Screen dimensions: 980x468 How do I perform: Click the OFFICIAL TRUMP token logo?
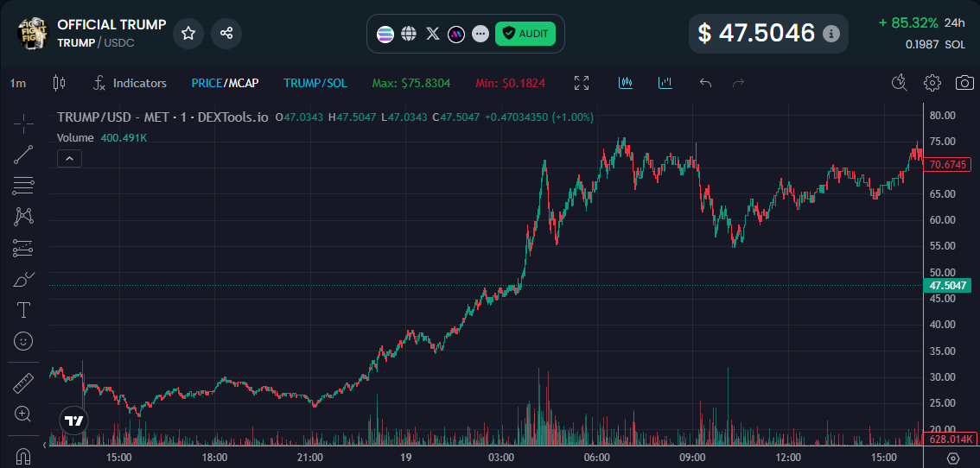[x=33, y=34]
